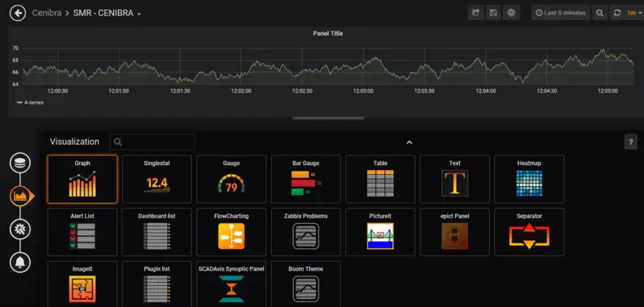Select the Separator panel
Image resolution: width=644 pixels, height=307 pixels.
coord(529,232)
